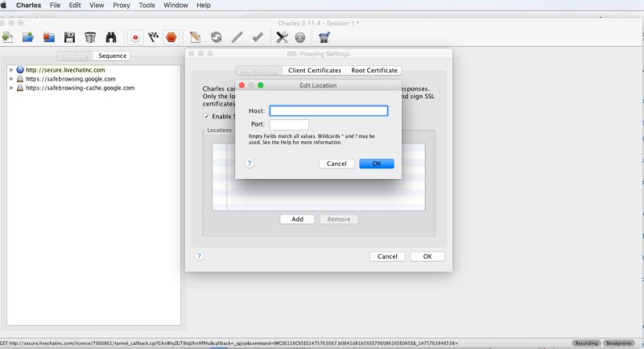Click lock icon of safebrowsing.google.com
Image resolution: width=644 pixels, height=349 pixels.
(x=19, y=78)
